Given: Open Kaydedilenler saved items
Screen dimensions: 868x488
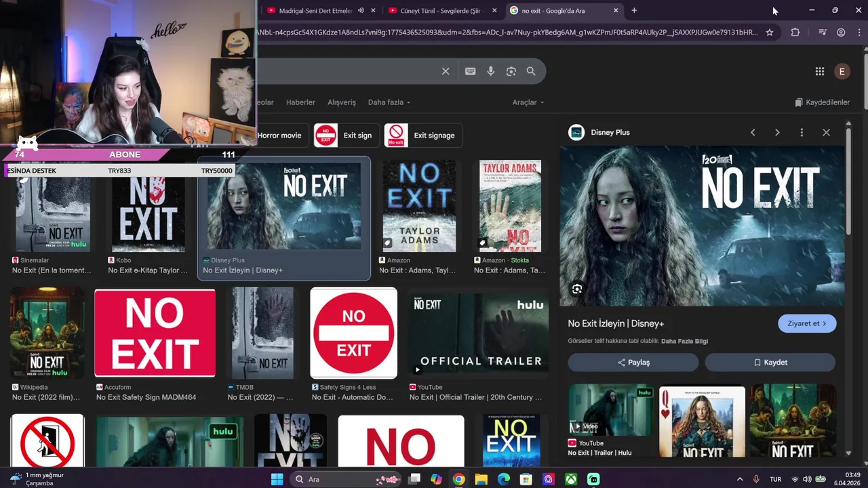Looking at the screenshot, I should click(822, 102).
